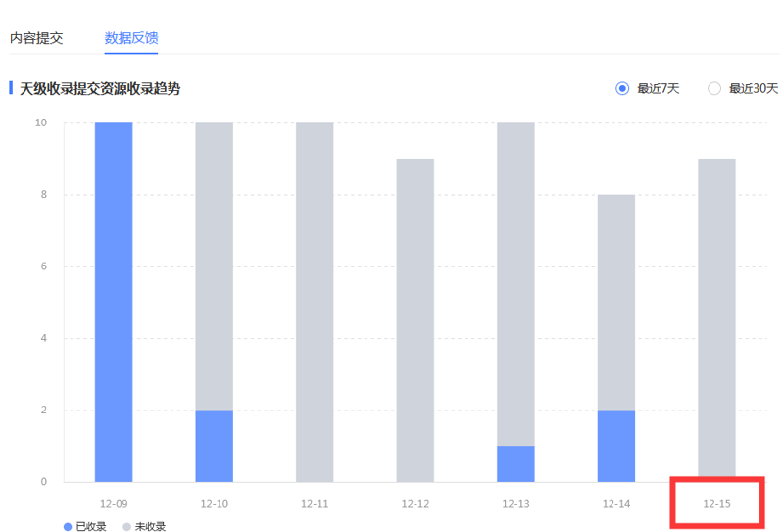Click the blue segment of the 12-10 bar
783x532 pixels.
(x=215, y=446)
